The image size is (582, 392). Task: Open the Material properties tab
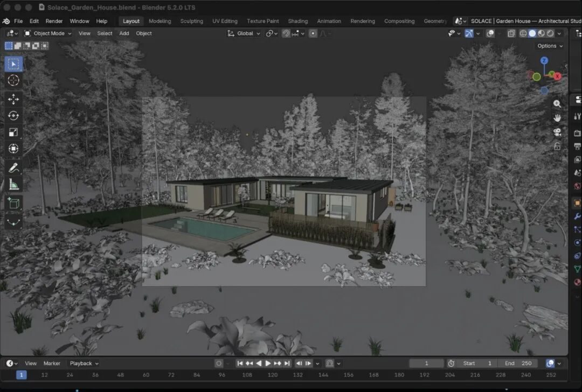tap(578, 282)
